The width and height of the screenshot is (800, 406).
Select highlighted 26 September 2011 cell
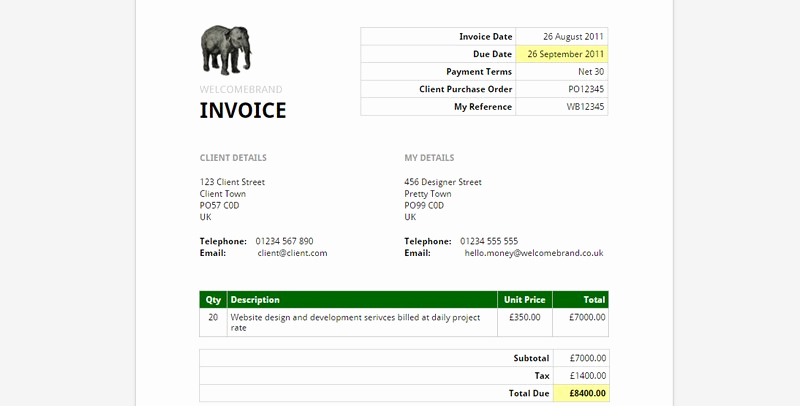pos(562,54)
